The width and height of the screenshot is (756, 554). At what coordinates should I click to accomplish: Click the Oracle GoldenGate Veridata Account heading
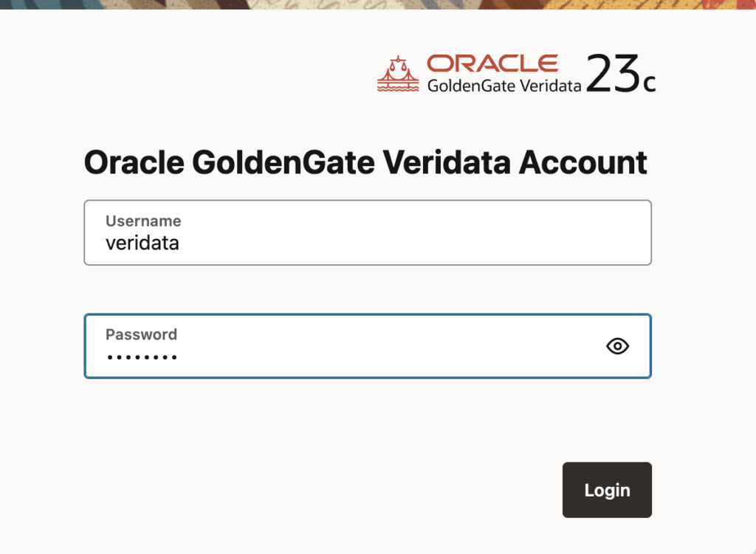point(365,162)
